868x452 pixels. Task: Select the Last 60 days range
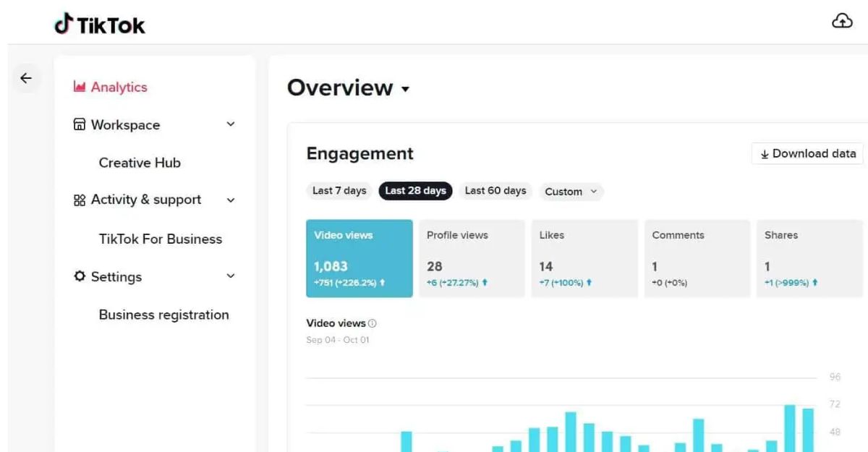coord(495,191)
